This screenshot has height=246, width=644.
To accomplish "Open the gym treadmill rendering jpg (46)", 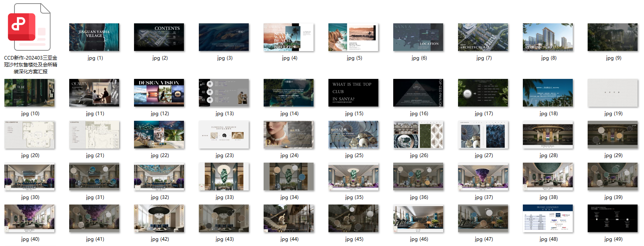I will tap(418, 218).
